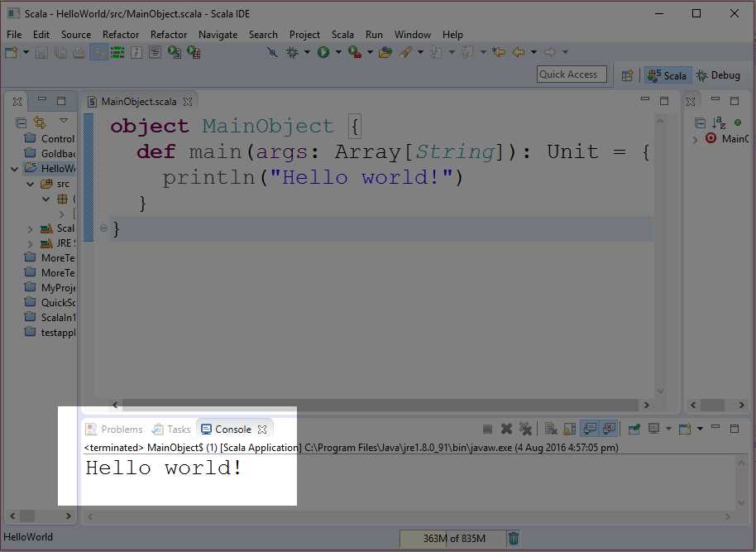
Task: Click the Save icon in toolbar
Action: [x=41, y=52]
